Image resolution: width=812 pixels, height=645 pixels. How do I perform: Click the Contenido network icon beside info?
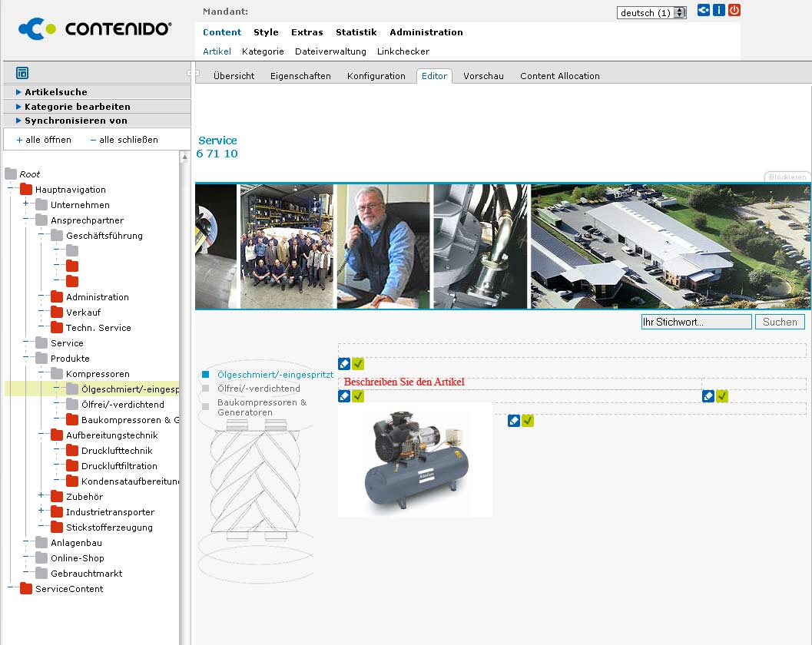pos(704,10)
